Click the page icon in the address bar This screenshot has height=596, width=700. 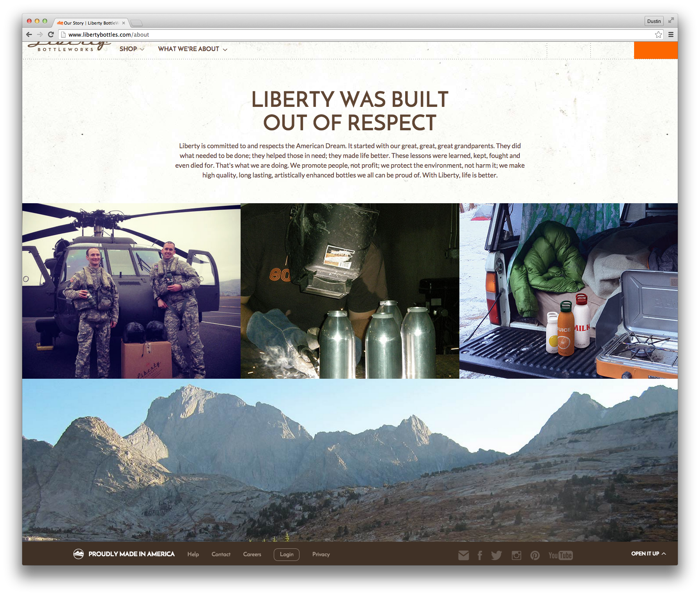coord(63,35)
